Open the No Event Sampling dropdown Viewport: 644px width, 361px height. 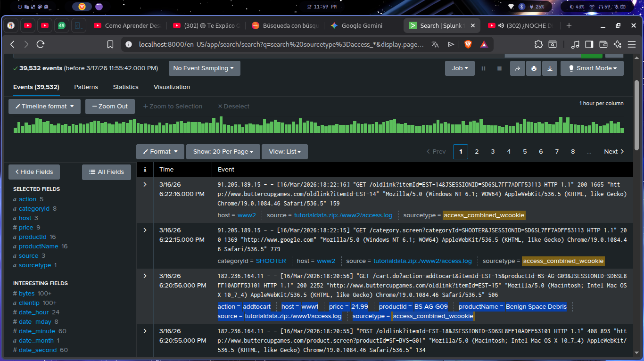(204, 68)
